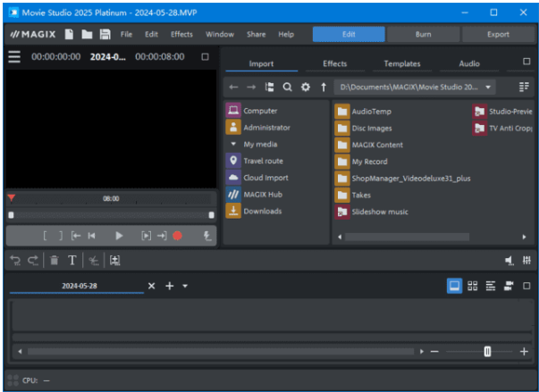Open Cloud Import location
Screen dimensions: 539x392
266,178
